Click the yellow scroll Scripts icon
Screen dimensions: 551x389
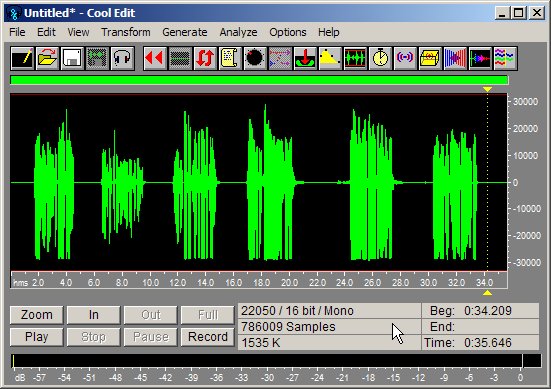(x=230, y=58)
